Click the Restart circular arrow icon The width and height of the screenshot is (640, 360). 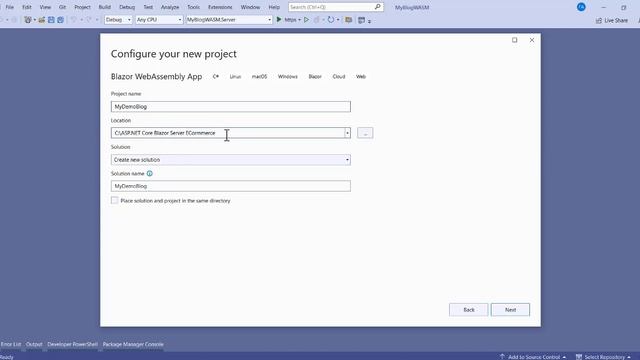point(331,20)
